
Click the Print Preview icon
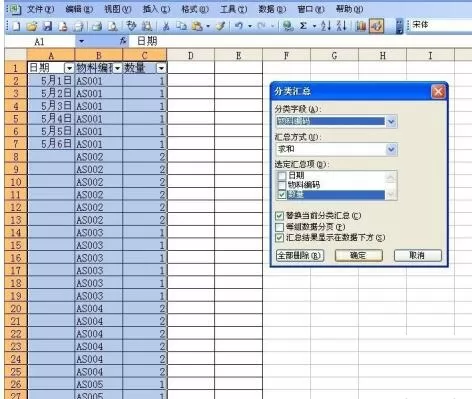tap(113, 26)
